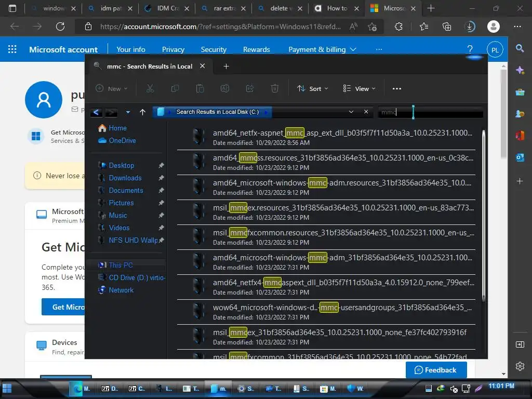
Task: Click the Paste clipboard icon in Explorer
Action: 200,88
